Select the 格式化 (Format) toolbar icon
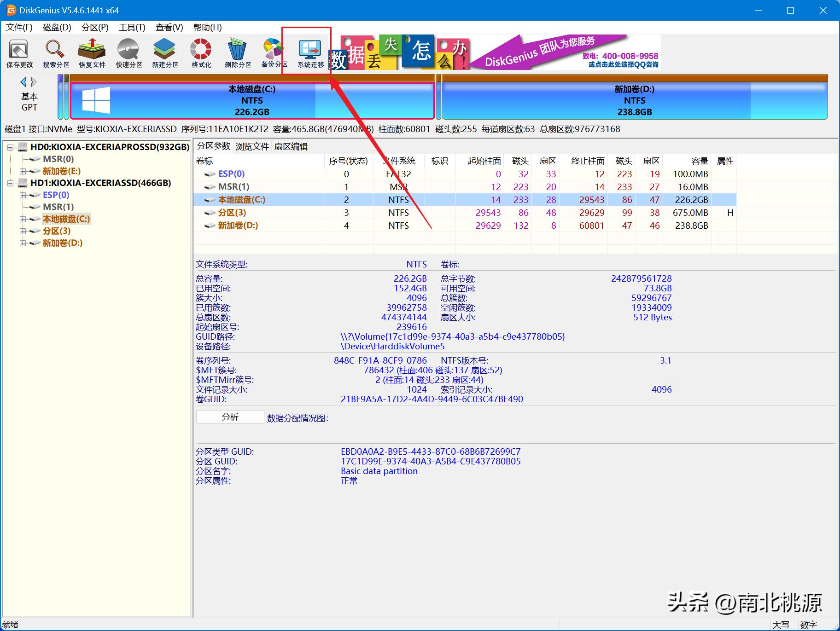The width and height of the screenshot is (840, 631). pos(200,52)
